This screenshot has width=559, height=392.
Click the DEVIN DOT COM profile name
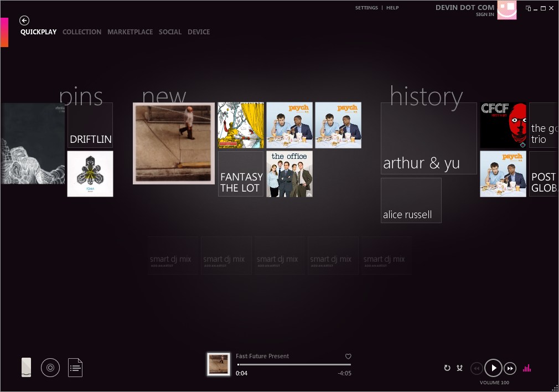[465, 8]
